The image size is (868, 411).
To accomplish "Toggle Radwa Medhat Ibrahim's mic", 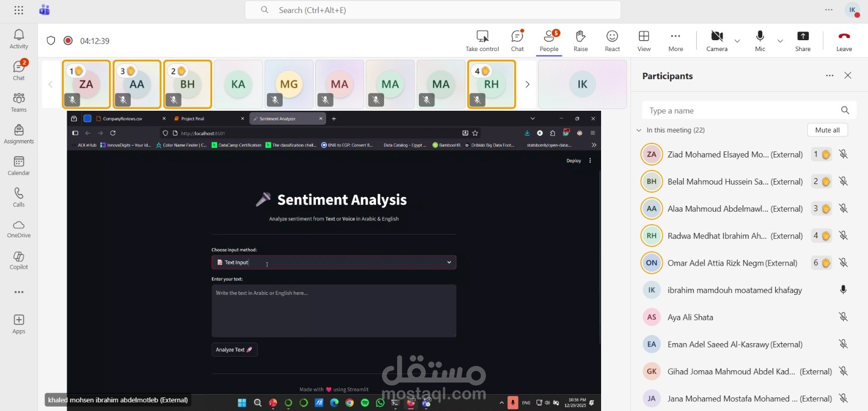I will (843, 236).
